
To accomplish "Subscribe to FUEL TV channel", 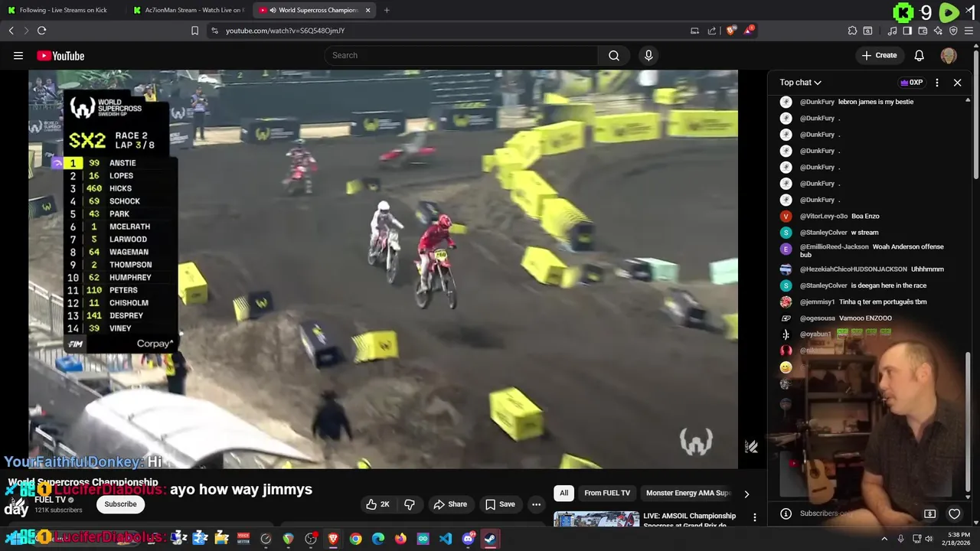I will 120,504.
